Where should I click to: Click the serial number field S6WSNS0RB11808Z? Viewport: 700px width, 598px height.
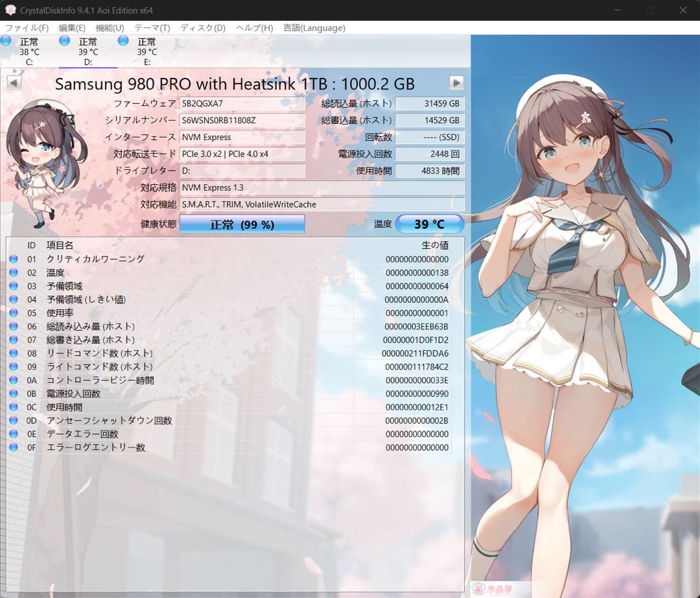click(x=242, y=120)
